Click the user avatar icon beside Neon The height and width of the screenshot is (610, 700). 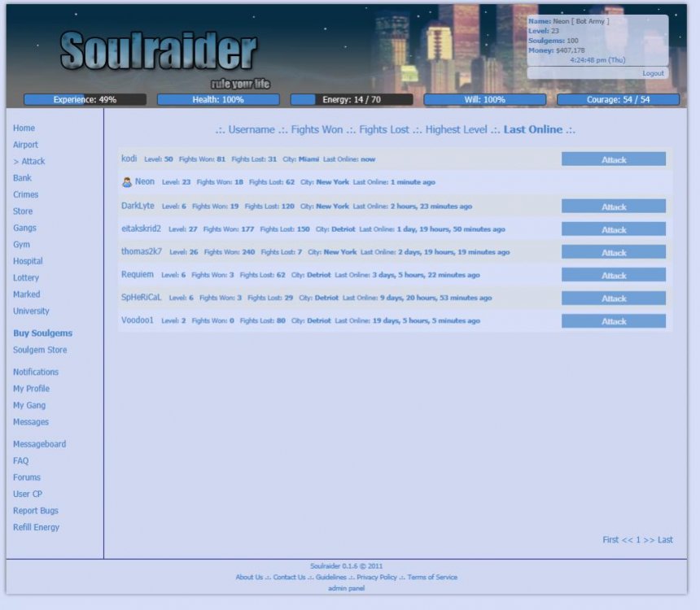[127, 182]
